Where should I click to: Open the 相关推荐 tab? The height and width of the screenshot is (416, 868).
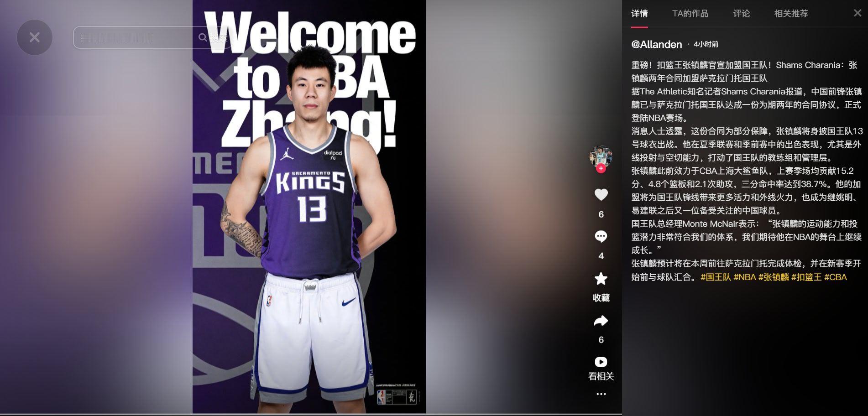tap(790, 14)
